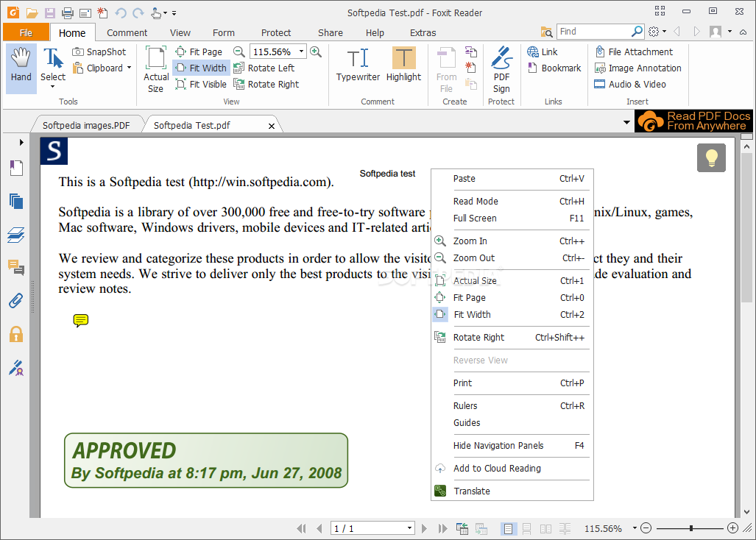Select Translate in the context menu
Screen dimensions: 756x540
(512, 491)
